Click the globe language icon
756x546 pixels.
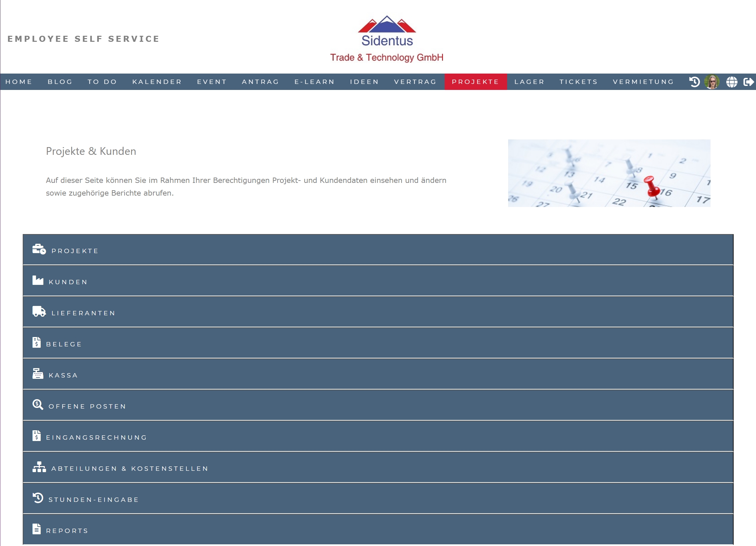[x=732, y=82]
